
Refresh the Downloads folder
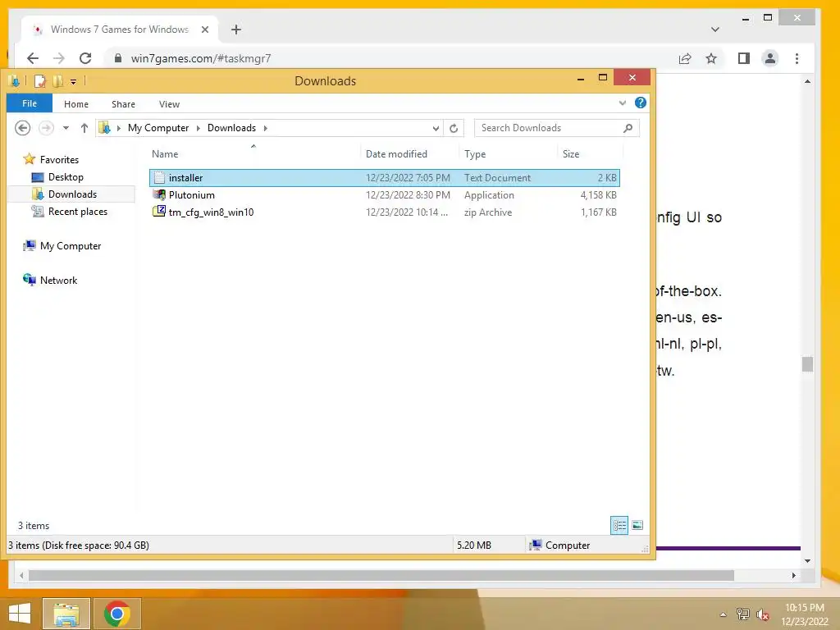454,128
